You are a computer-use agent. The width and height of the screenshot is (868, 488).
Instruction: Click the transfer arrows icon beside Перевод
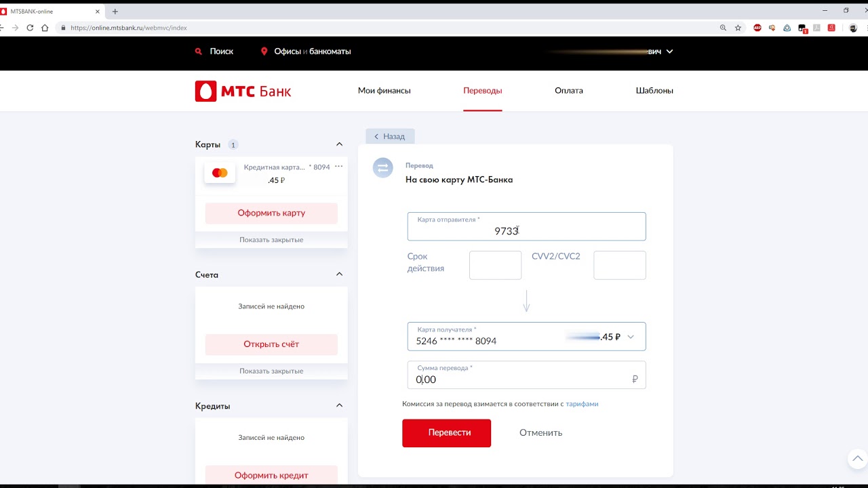tap(382, 168)
